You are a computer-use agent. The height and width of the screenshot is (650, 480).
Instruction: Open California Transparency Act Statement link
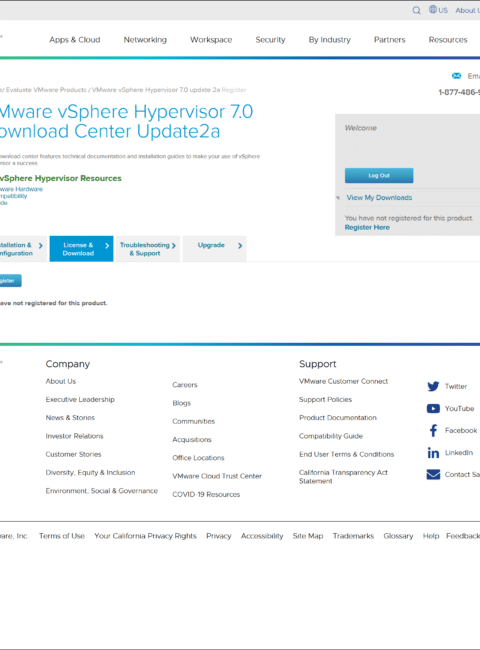343,477
